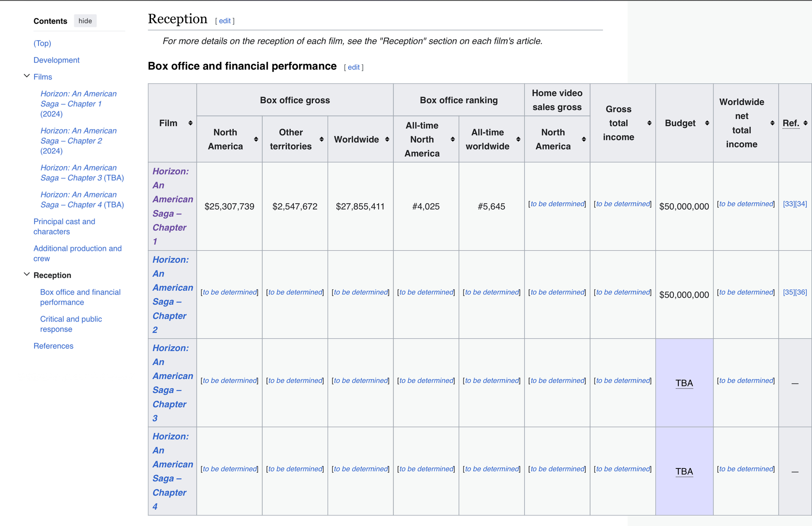Go to Critical and public response
Viewport: 812px width, 526px height.
click(x=71, y=324)
